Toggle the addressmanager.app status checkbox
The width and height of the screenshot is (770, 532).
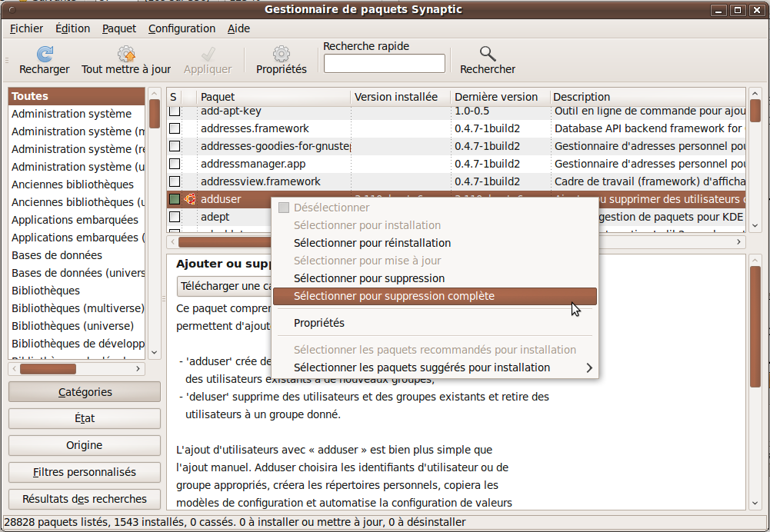tap(175, 164)
